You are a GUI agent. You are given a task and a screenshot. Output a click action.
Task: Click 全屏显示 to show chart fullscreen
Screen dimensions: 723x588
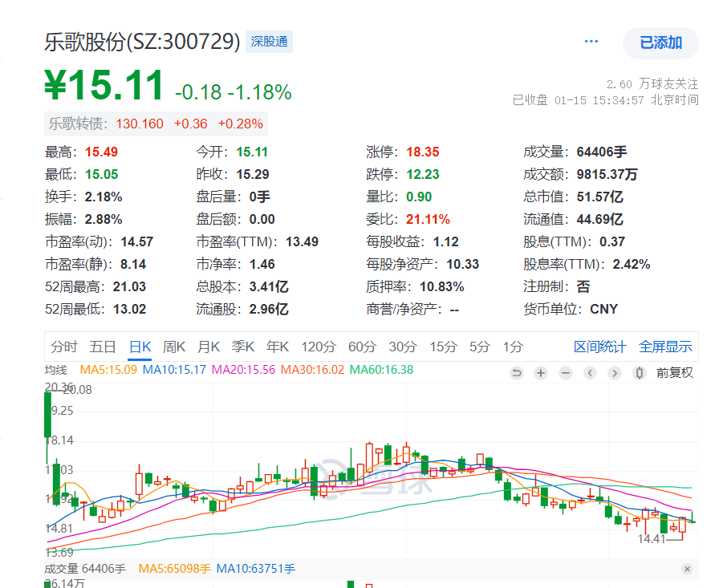(665, 347)
